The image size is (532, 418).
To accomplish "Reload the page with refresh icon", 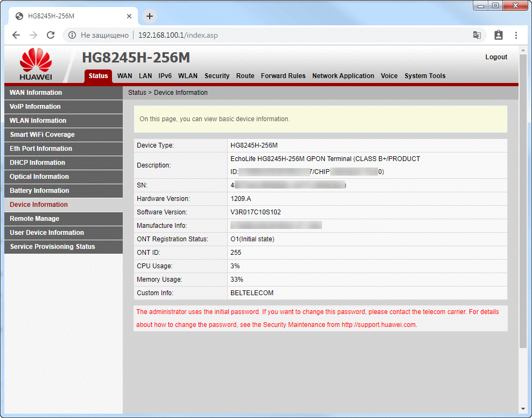I will [51, 35].
